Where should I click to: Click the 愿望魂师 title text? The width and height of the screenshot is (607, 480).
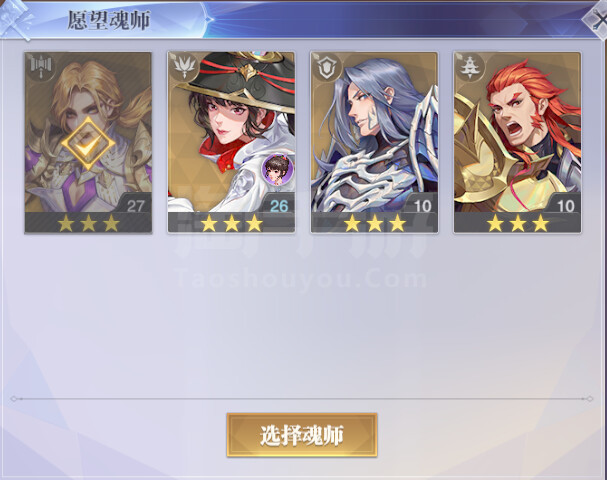108,20
